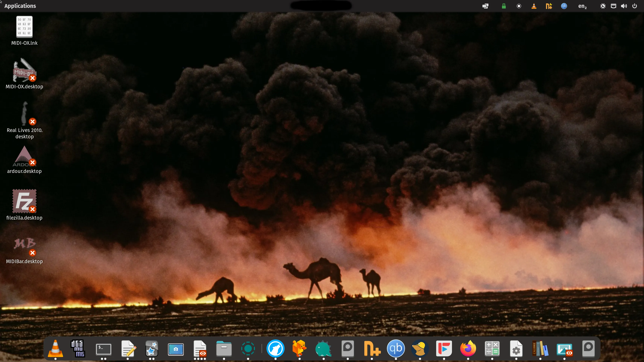This screenshot has width=644, height=362.
Task: Click the green VPN lock tray icon
Action: pyautogui.click(x=504, y=6)
